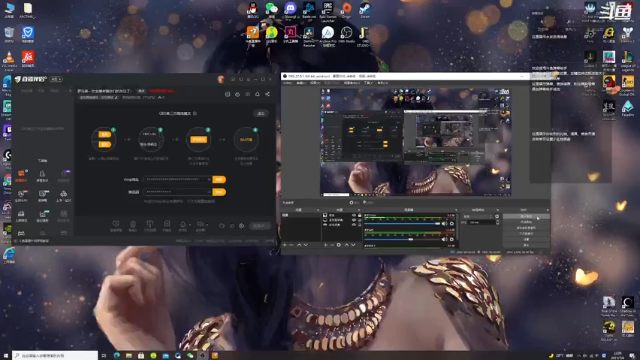Screen dimensions: 640x360
Task: Select red highlighted tool in companion tool grid
Action: pos(21,176)
